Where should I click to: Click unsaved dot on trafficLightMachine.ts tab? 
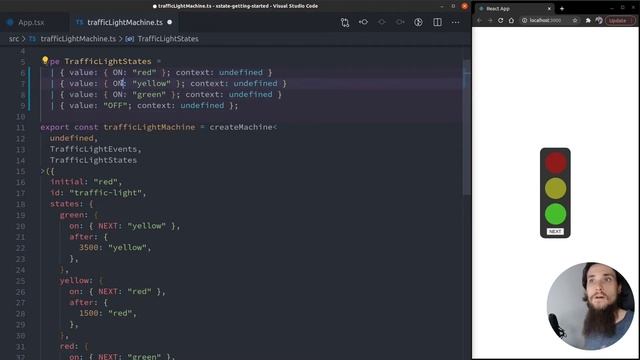coord(170,22)
